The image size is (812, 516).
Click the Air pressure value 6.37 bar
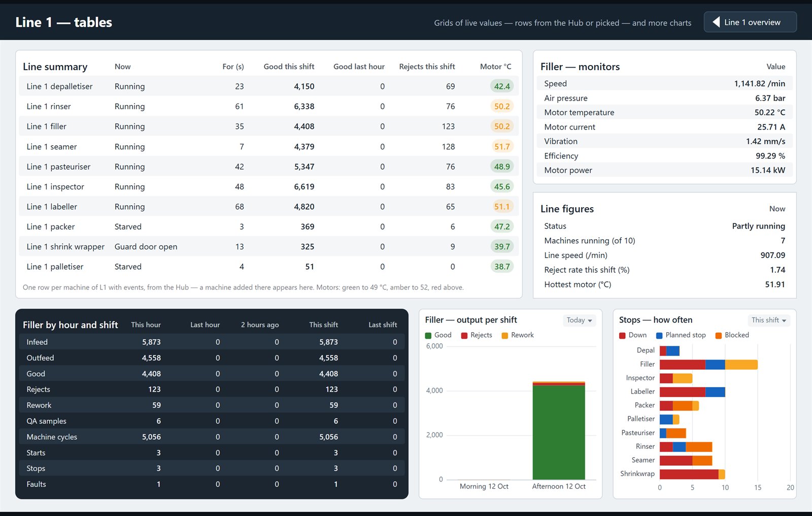tap(770, 98)
